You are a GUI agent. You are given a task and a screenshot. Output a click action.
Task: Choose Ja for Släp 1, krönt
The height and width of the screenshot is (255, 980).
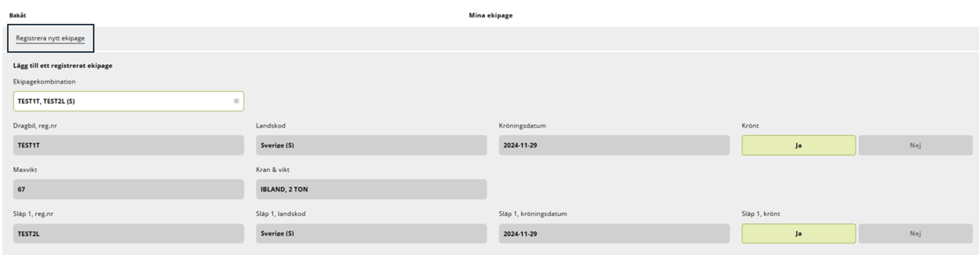coord(798,233)
